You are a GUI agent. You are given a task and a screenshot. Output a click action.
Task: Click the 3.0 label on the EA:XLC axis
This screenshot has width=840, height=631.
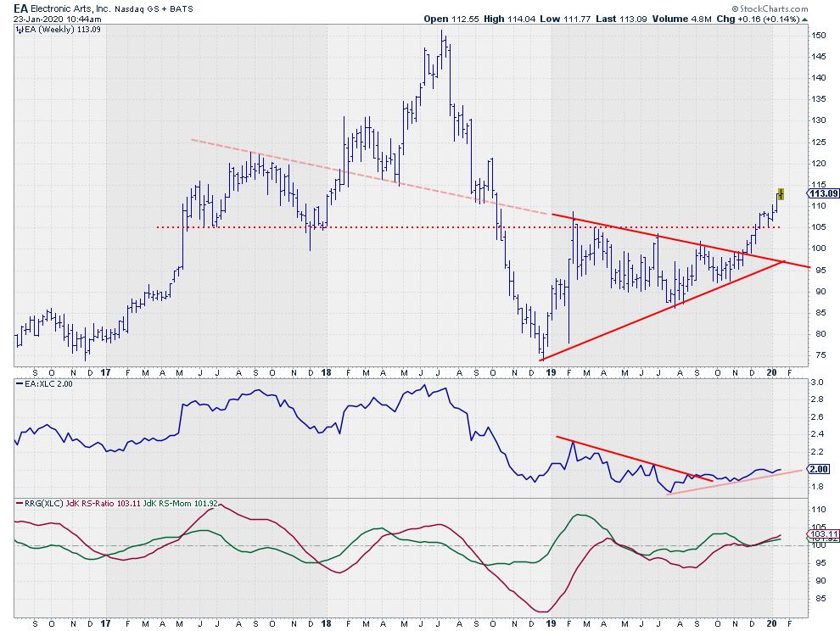tap(817, 383)
